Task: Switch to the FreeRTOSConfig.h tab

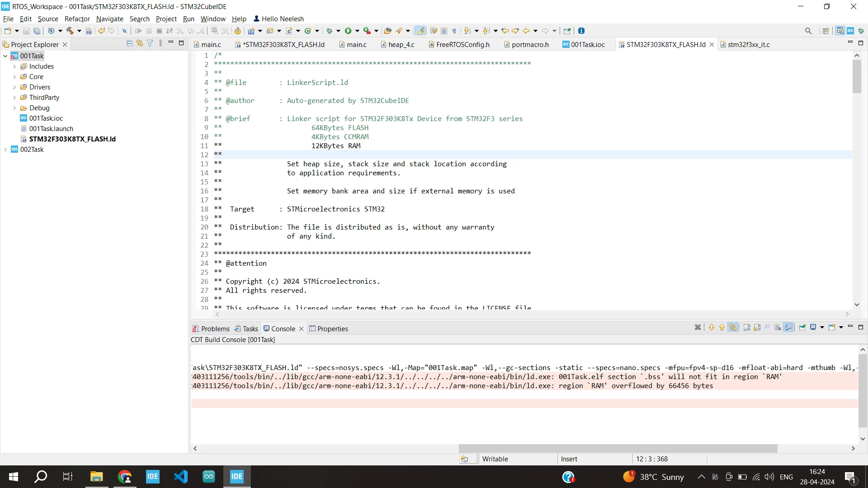Action: (x=458, y=44)
